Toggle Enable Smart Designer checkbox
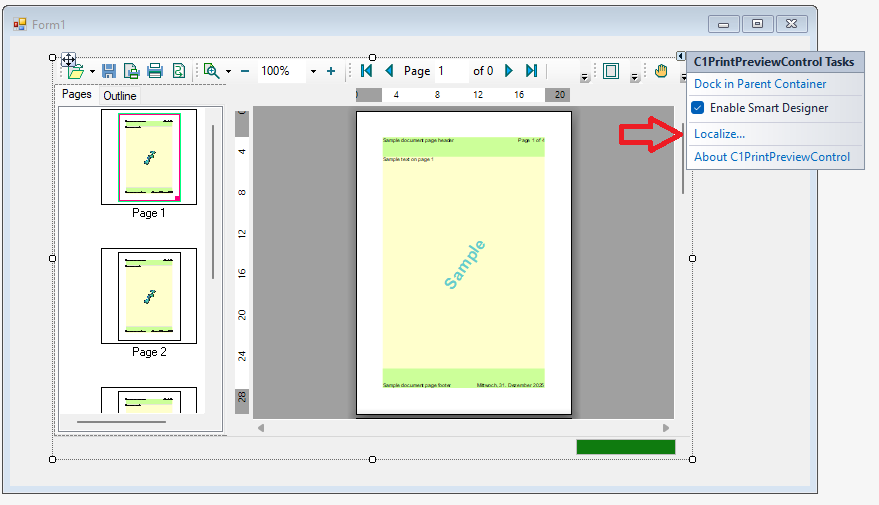Screen dimensions: 879x505 (698, 108)
